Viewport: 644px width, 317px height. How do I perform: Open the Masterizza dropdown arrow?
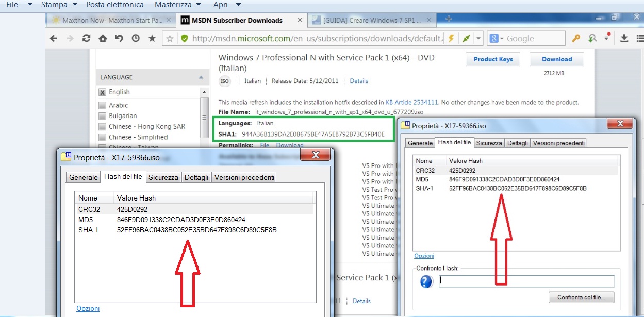click(x=199, y=5)
